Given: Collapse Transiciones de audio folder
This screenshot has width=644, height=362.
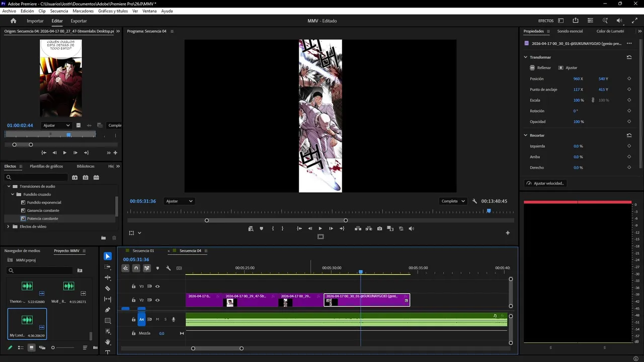Looking at the screenshot, I should 9,187.
